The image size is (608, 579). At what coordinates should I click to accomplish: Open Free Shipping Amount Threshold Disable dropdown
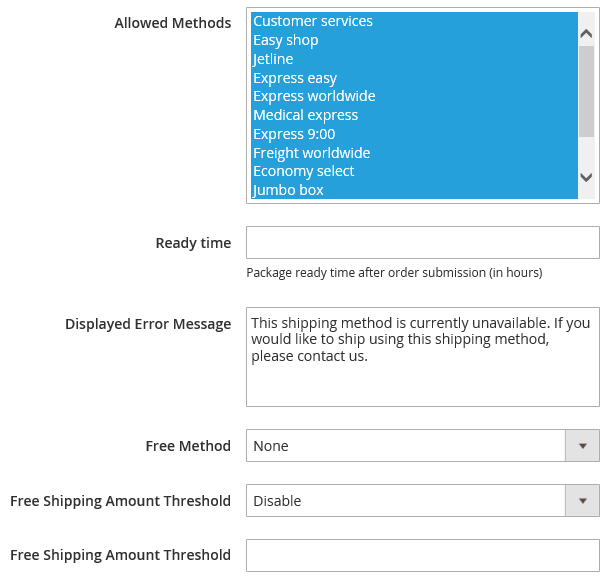tap(406, 501)
